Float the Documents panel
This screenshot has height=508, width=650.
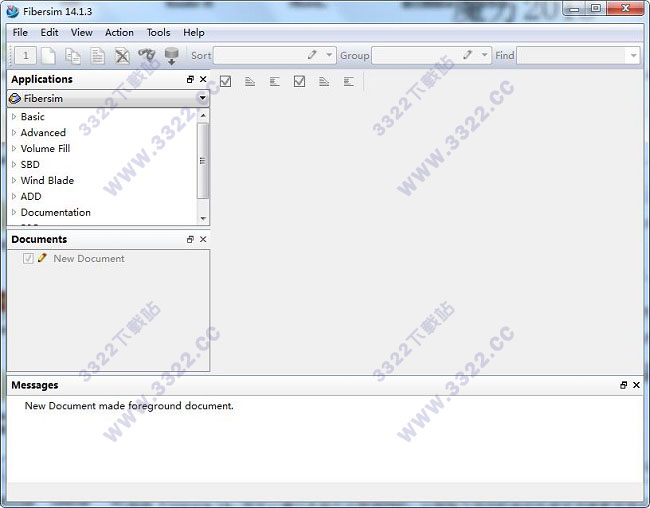tap(190, 239)
